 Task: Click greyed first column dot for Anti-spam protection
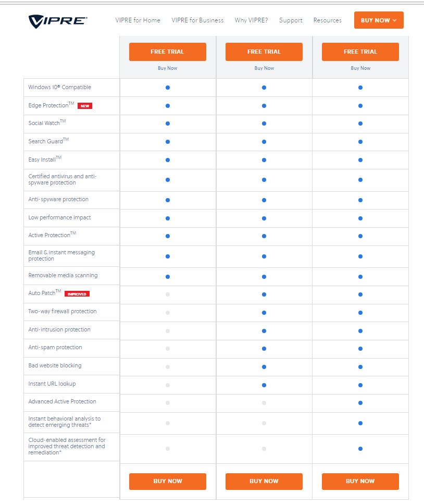point(168,349)
